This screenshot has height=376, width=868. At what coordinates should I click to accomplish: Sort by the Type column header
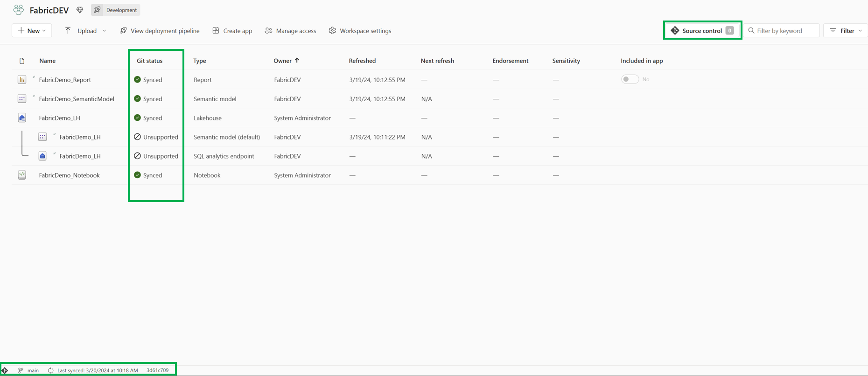(200, 61)
